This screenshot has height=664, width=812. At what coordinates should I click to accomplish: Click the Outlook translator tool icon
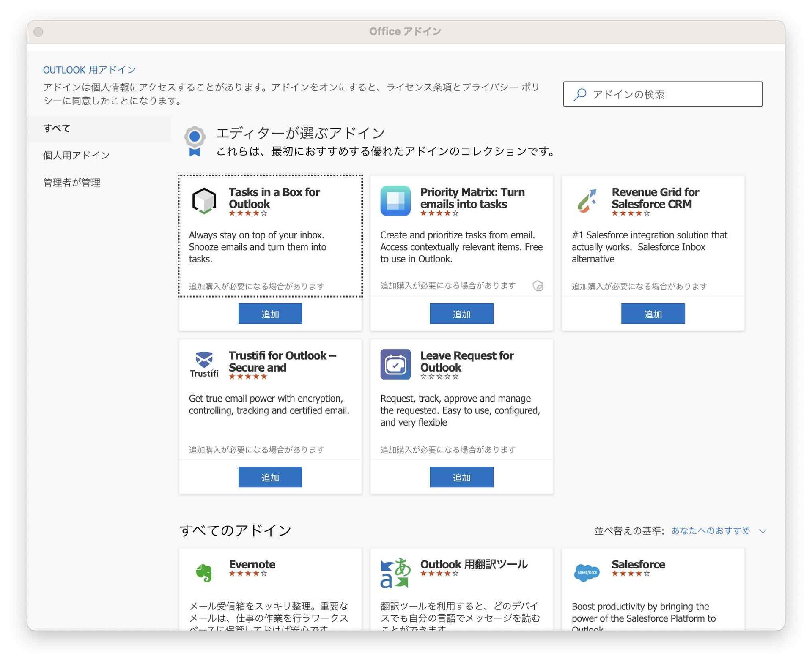[x=395, y=573]
